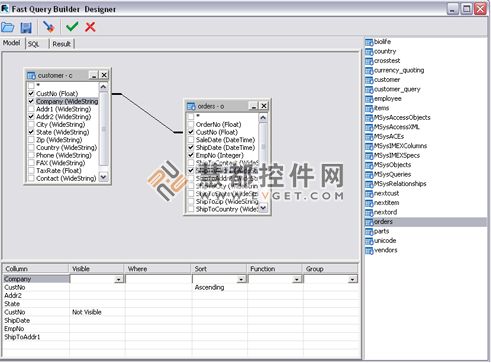Click the Function header in grid
The height and width of the screenshot is (363, 491).
pyautogui.click(x=275, y=269)
